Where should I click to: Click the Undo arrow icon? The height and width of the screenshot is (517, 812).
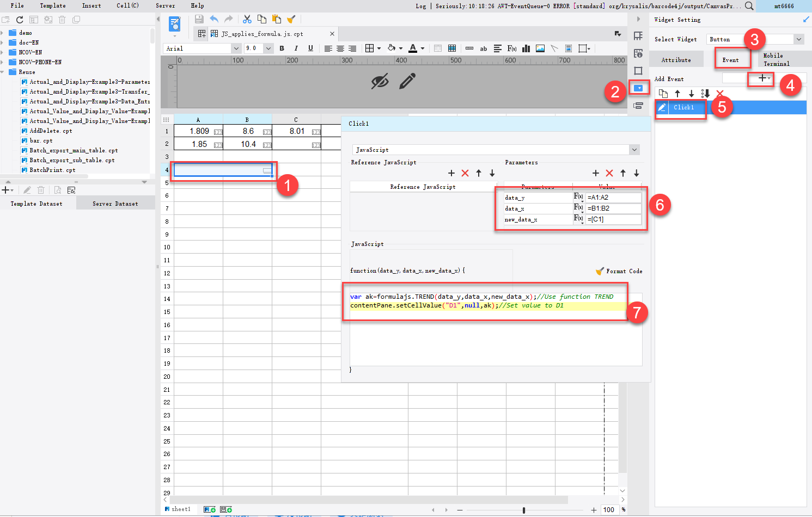[214, 19]
